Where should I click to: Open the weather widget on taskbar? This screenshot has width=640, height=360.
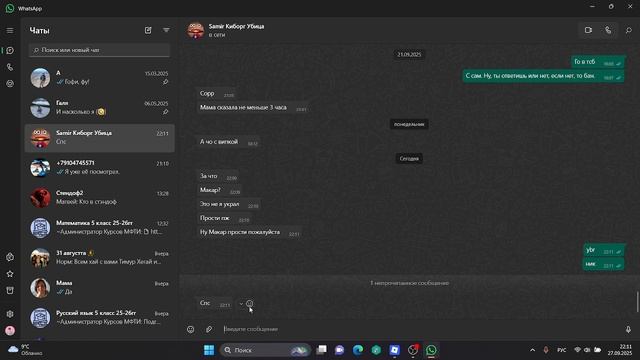(x=24, y=350)
